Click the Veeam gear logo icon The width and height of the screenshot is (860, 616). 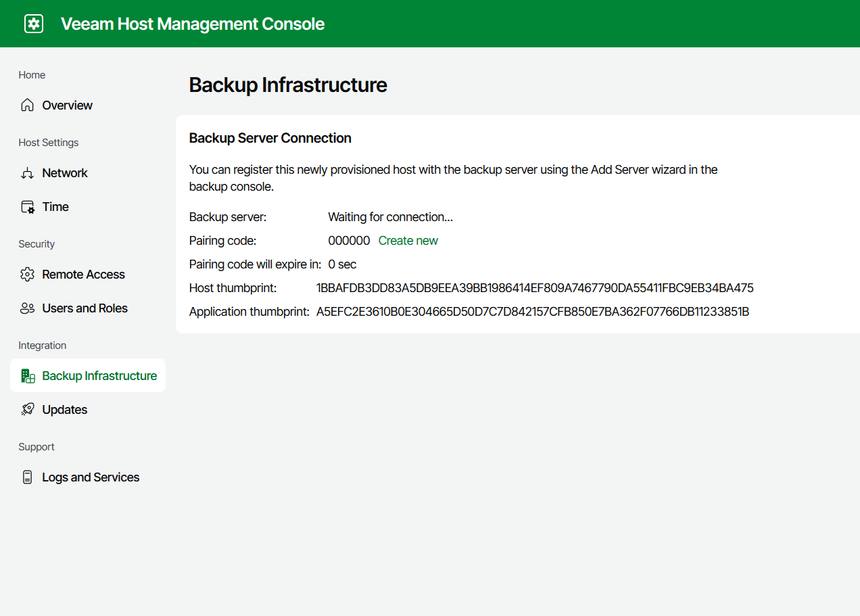(x=34, y=24)
